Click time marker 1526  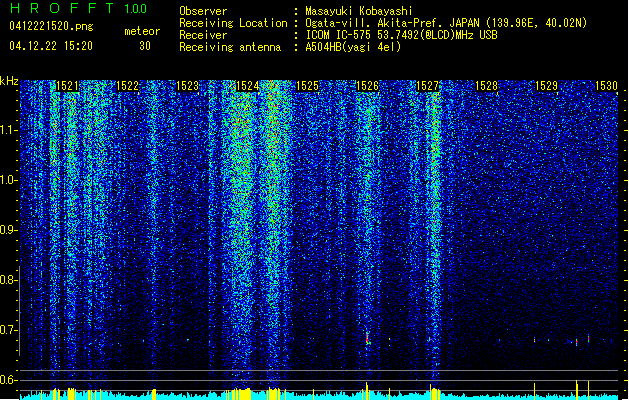367,86
